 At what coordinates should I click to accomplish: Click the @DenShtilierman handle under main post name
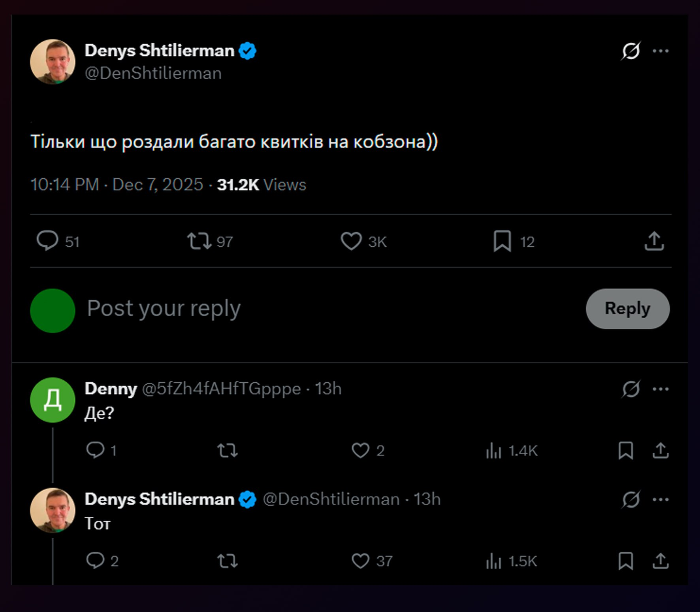pos(153,74)
